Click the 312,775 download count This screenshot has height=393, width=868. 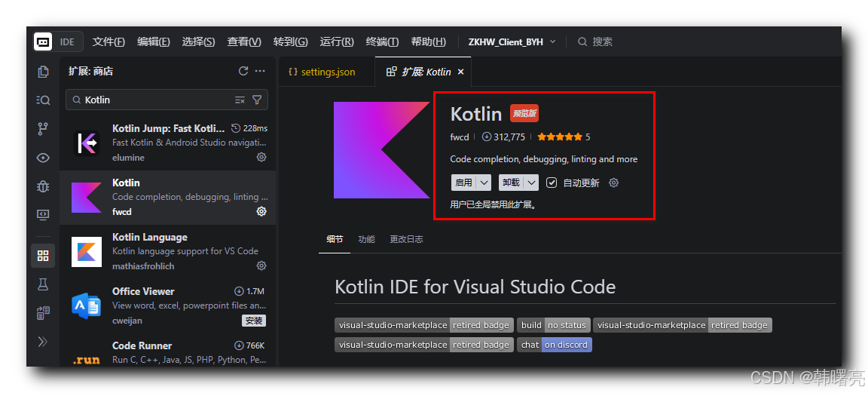click(503, 137)
